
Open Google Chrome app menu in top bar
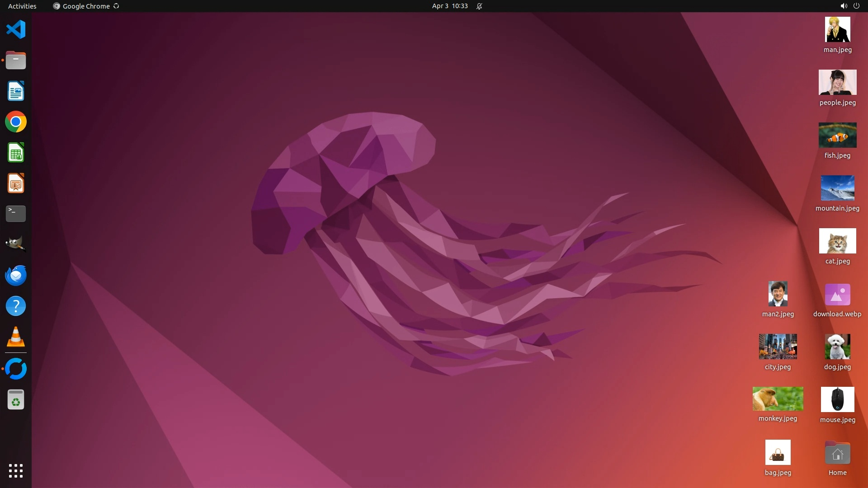[x=86, y=6]
